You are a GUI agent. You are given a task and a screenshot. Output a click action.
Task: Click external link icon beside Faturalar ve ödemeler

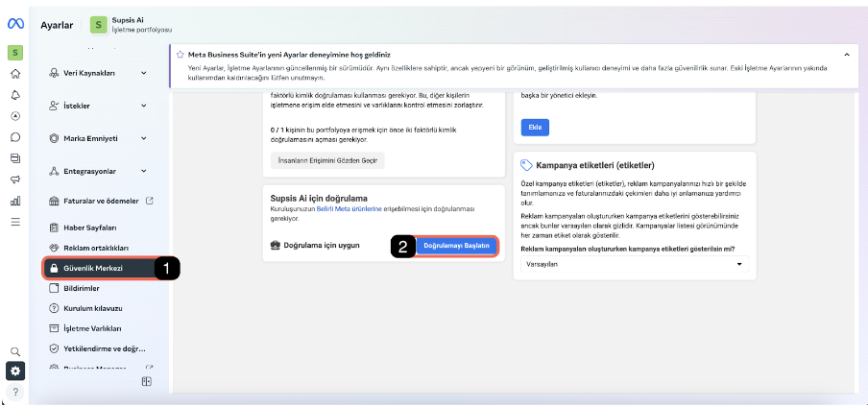click(x=149, y=201)
